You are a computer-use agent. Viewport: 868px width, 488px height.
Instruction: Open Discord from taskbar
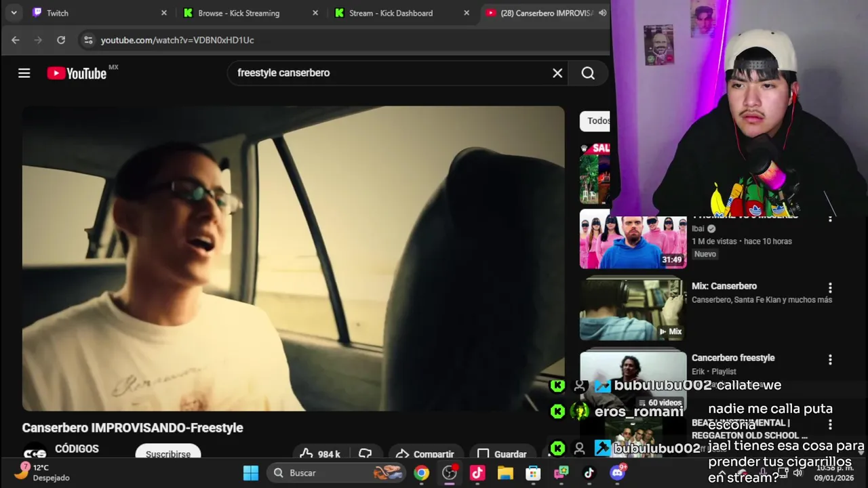click(617, 473)
